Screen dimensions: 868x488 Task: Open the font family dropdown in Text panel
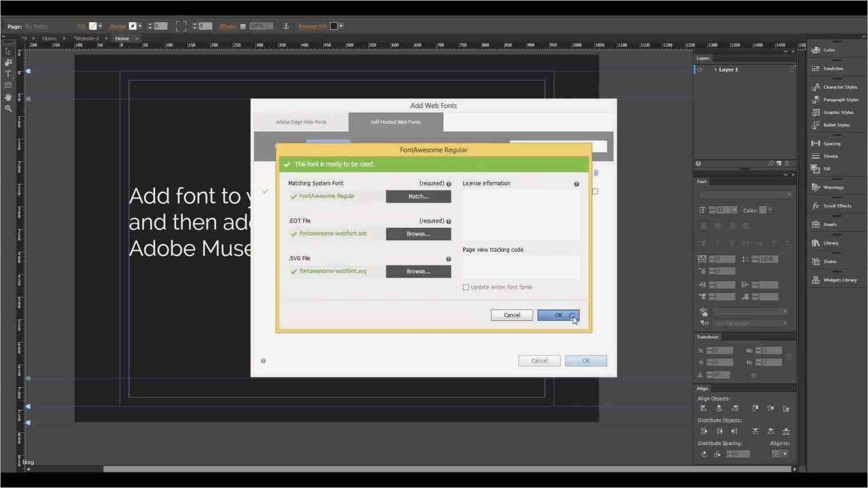(x=745, y=195)
